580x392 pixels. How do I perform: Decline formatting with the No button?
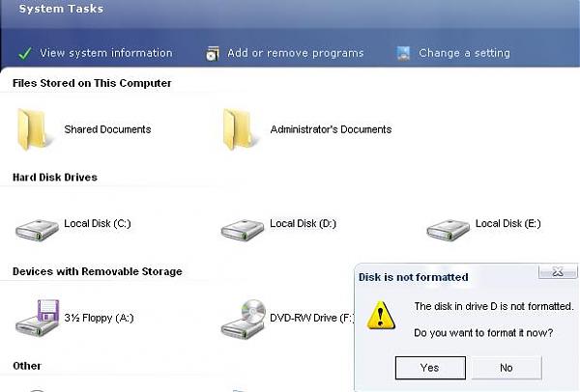pyautogui.click(x=507, y=368)
